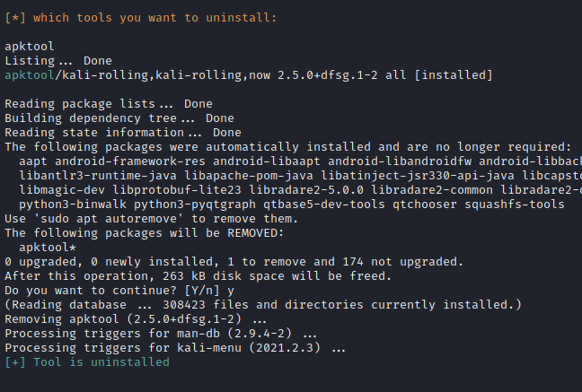Click 'Processing triggers for kali-menu' line
This screenshot has height=392, width=582.
175,348
